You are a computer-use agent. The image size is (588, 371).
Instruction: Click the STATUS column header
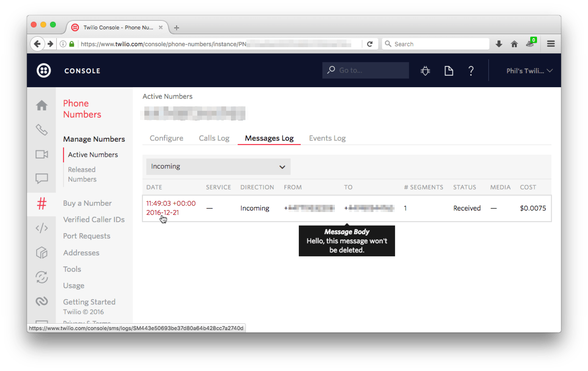[464, 187]
